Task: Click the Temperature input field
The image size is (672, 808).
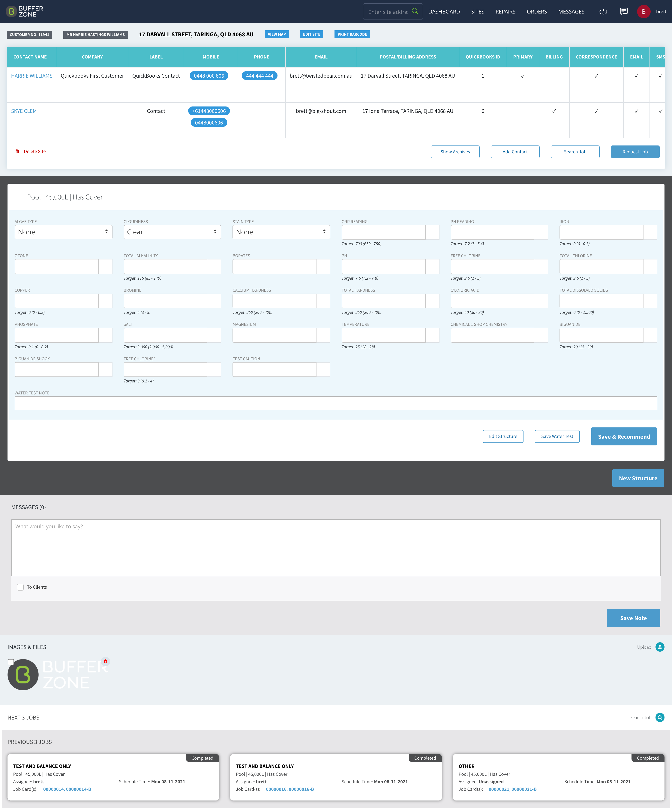Action: click(383, 335)
